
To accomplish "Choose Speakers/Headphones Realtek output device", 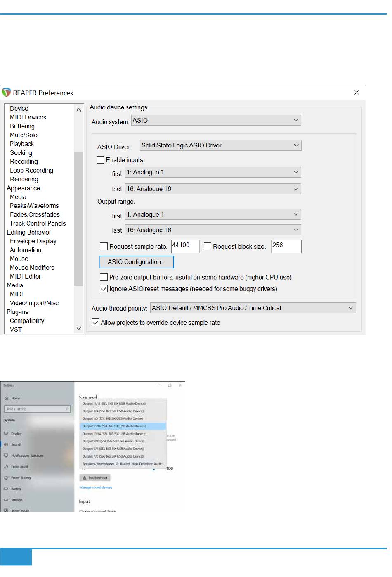I will pos(123,464).
